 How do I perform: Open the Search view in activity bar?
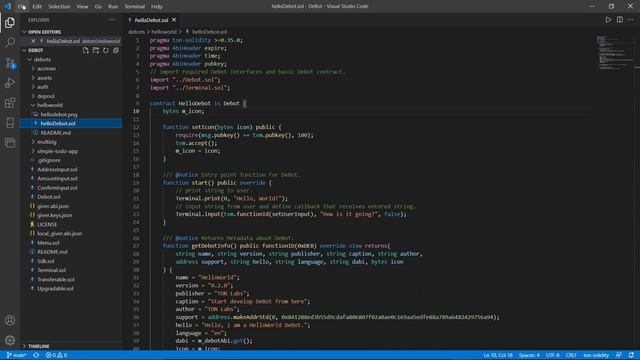coord(10,42)
